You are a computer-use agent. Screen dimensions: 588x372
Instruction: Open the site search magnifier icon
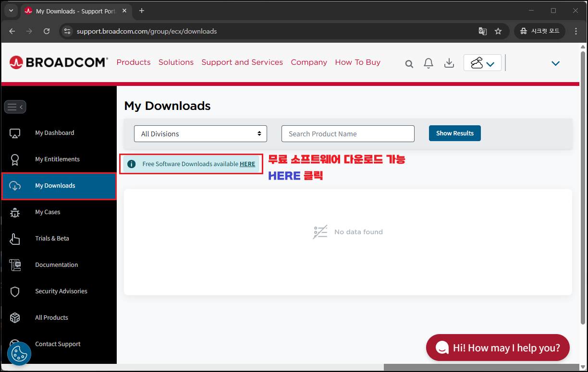click(x=409, y=64)
